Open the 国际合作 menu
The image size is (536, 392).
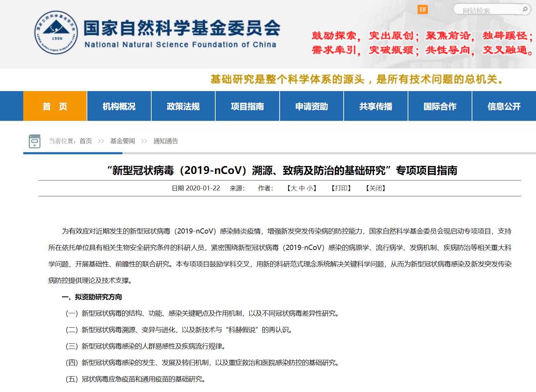440,106
